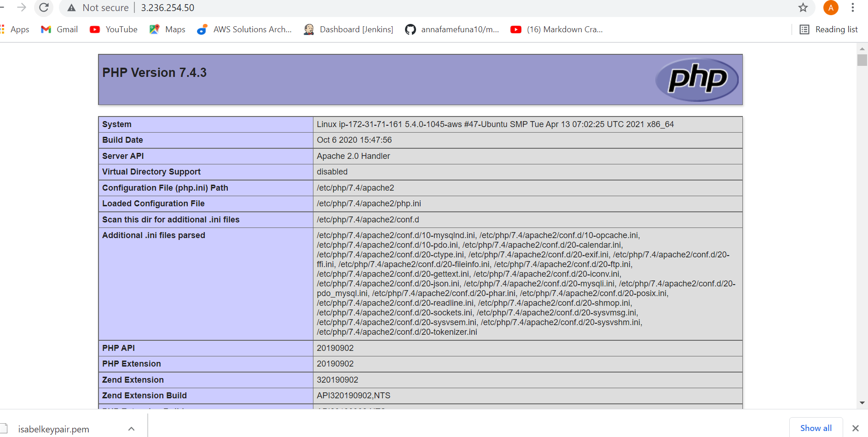Open the Maps bookmark
This screenshot has width=868, height=437.
[168, 29]
